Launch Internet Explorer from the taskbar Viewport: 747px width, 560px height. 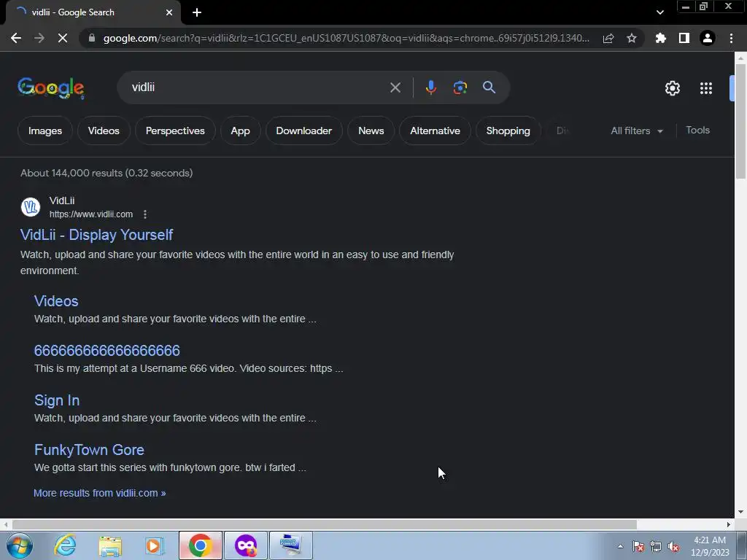pyautogui.click(x=65, y=545)
